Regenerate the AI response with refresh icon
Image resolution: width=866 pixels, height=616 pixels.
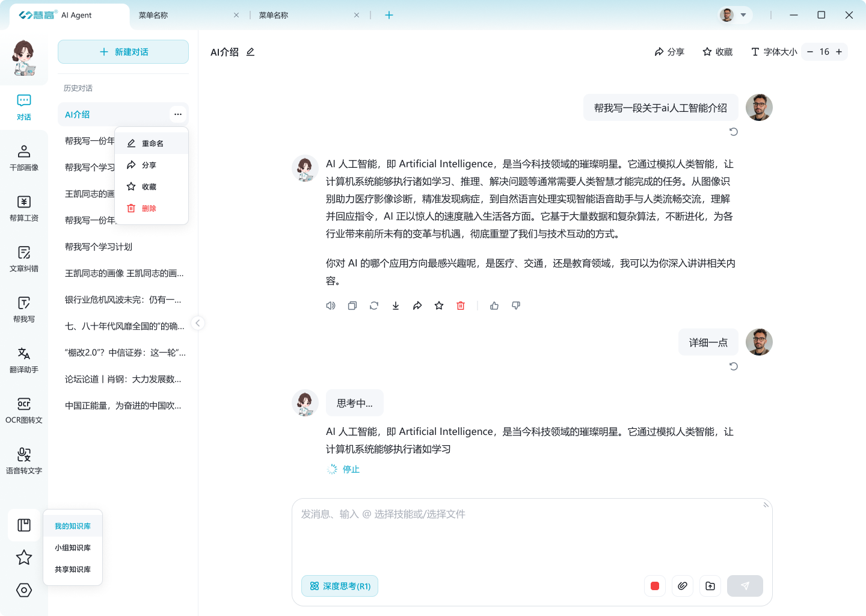tap(374, 306)
